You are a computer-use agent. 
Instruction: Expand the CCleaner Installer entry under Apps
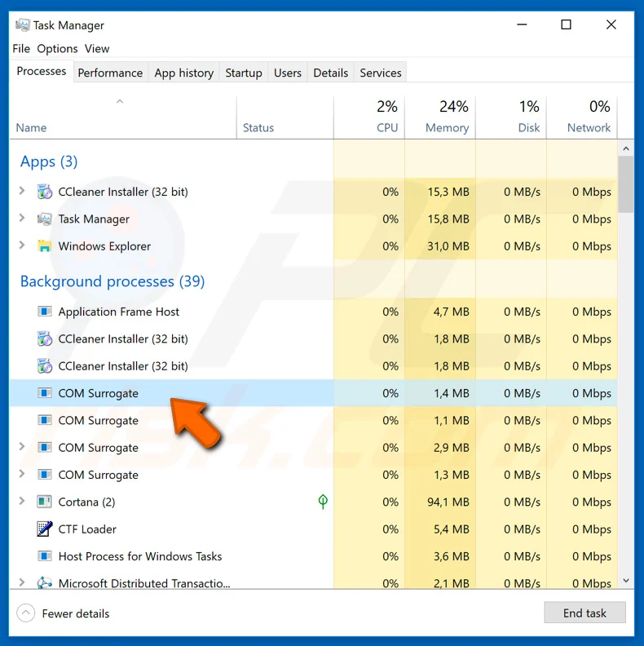click(x=22, y=192)
